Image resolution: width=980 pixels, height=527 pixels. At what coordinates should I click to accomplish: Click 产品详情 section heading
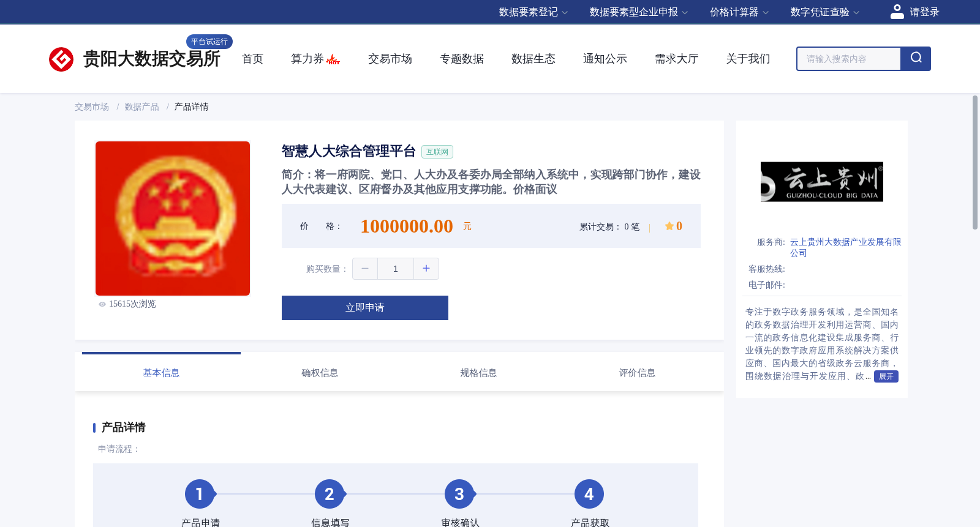pyautogui.click(x=123, y=427)
